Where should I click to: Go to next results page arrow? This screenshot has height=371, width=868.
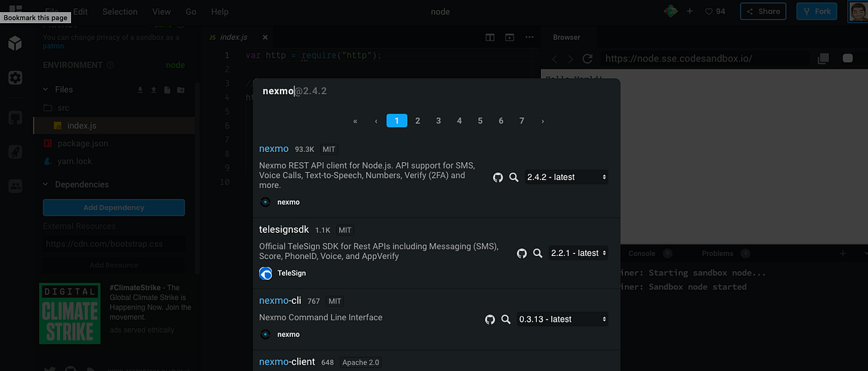(x=542, y=121)
